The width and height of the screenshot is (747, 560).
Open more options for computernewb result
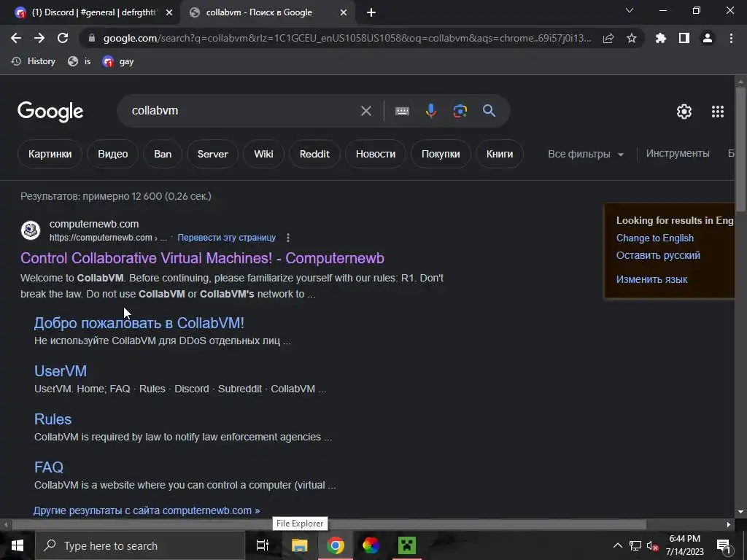pyautogui.click(x=287, y=238)
